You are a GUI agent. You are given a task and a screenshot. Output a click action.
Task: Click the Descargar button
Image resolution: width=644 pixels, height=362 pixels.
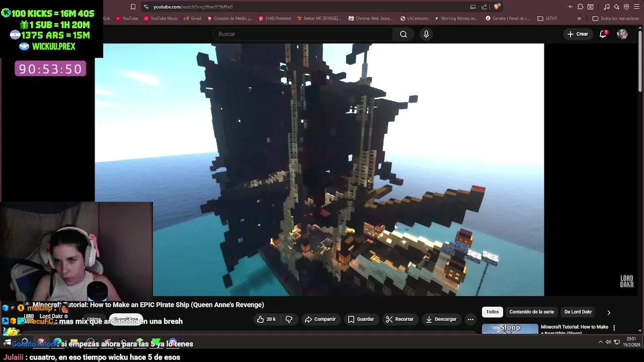441,319
